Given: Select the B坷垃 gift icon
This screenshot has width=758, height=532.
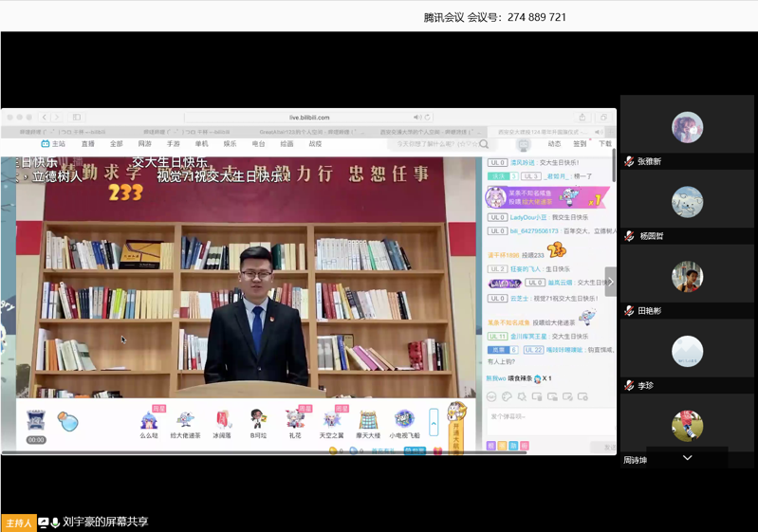Looking at the screenshot, I should click(x=258, y=419).
